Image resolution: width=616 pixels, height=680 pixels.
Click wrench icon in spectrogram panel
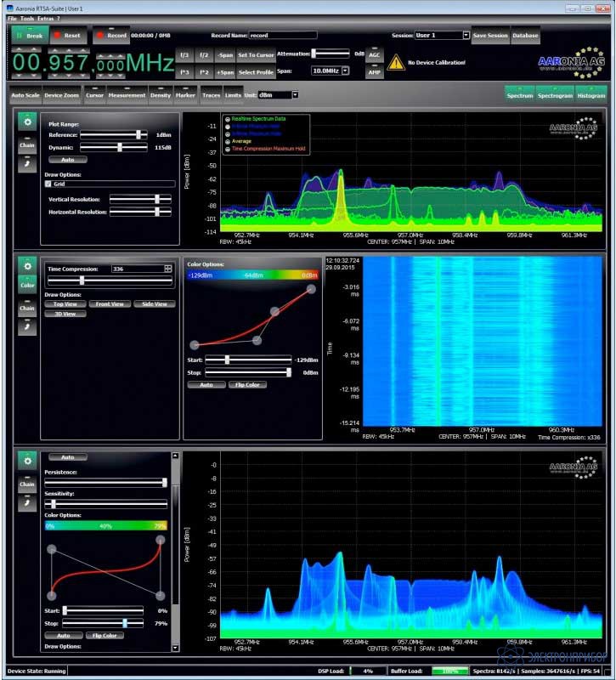point(27,325)
